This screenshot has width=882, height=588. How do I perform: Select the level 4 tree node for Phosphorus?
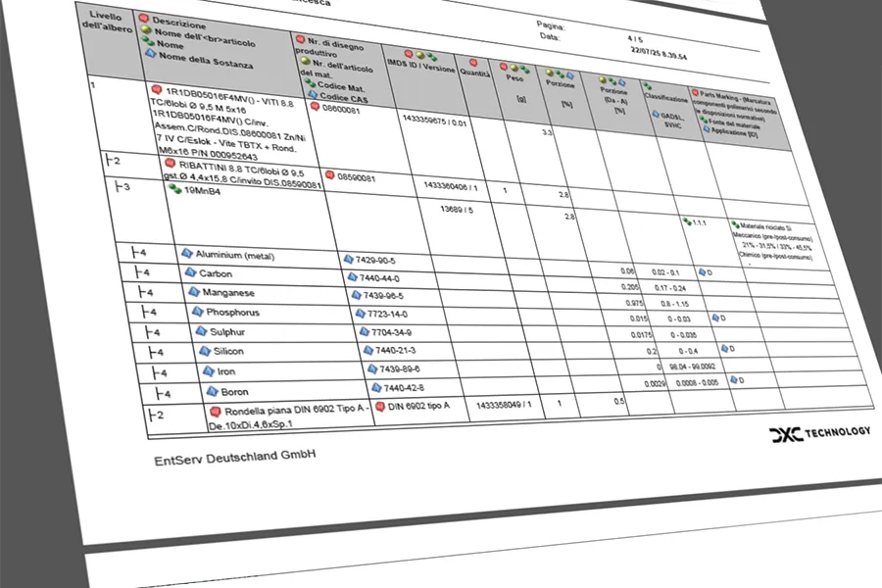tap(150, 312)
